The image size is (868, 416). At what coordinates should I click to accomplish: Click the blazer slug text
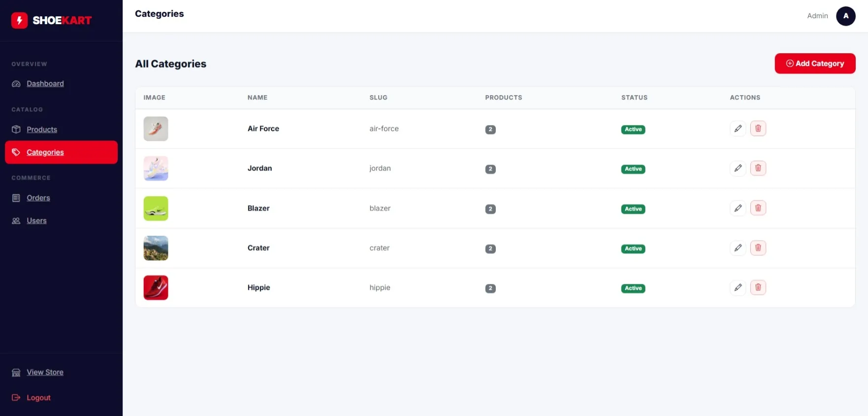380,208
